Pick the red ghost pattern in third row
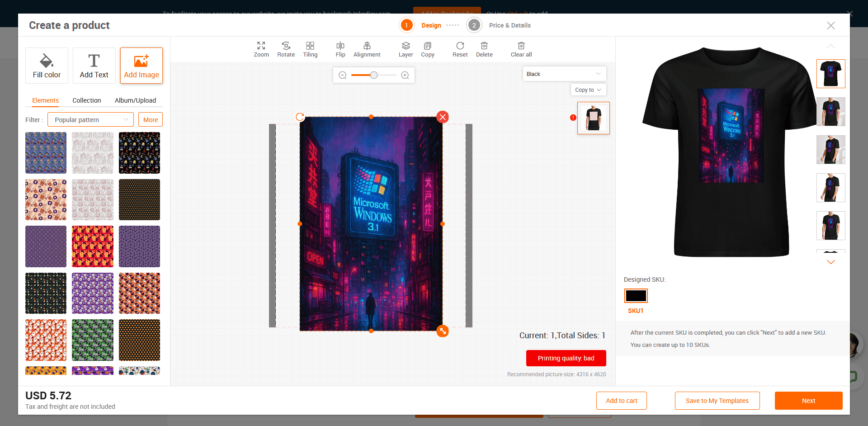 click(93, 246)
